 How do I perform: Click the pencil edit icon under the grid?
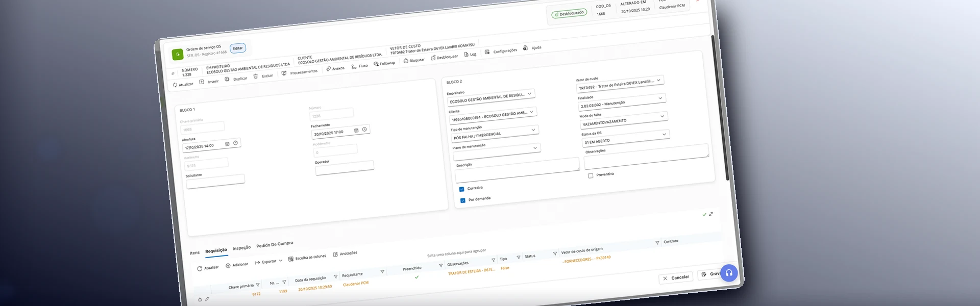point(207,299)
